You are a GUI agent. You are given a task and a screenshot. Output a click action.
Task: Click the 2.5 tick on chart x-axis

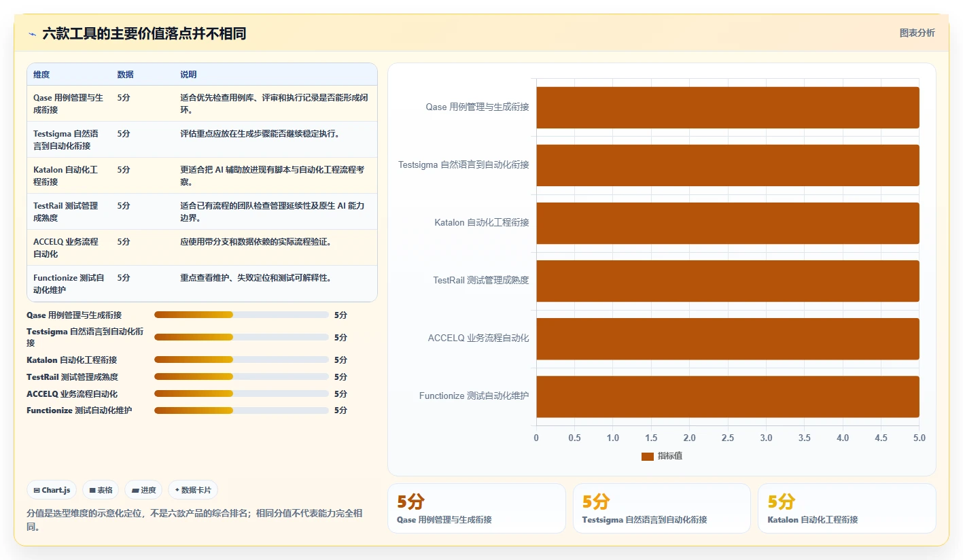click(728, 438)
